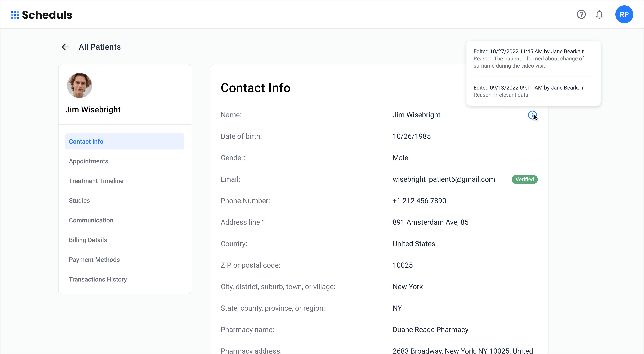The height and width of the screenshot is (354, 644).
Task: Open the Studies section
Action: (79, 201)
